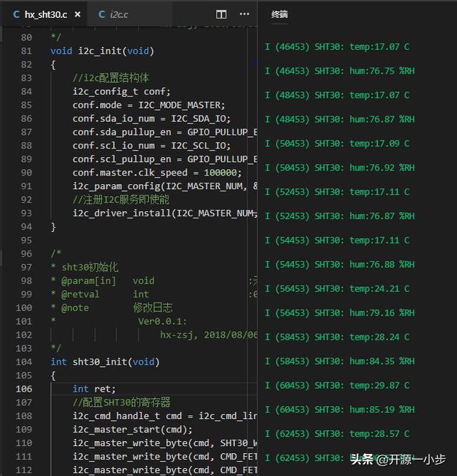
Task: Open the editor's more actions menu
Action: pos(244,14)
